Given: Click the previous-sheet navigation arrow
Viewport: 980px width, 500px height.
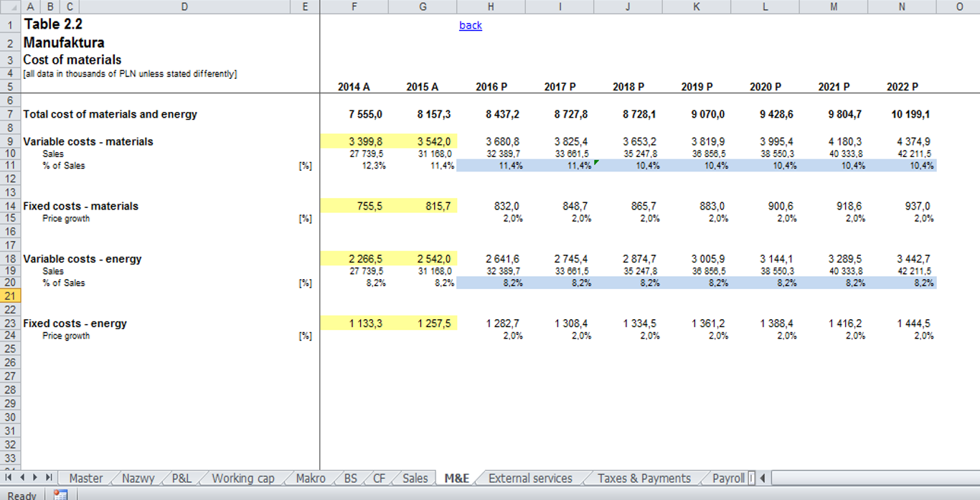Looking at the screenshot, I should click(21, 478).
